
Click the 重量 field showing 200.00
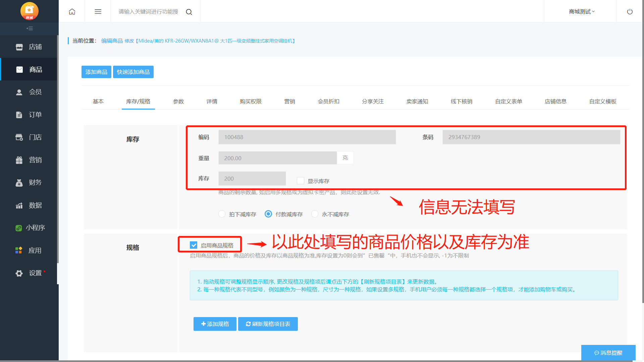[x=277, y=158]
